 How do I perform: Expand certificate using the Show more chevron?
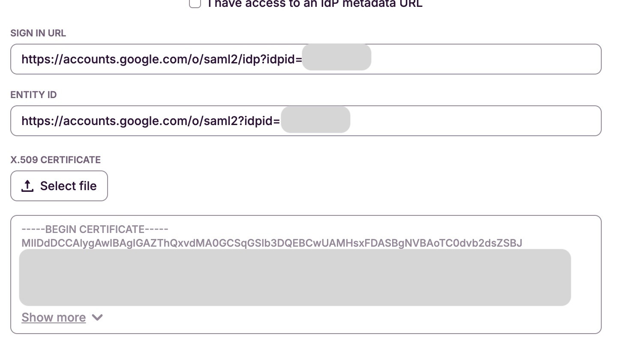click(97, 317)
